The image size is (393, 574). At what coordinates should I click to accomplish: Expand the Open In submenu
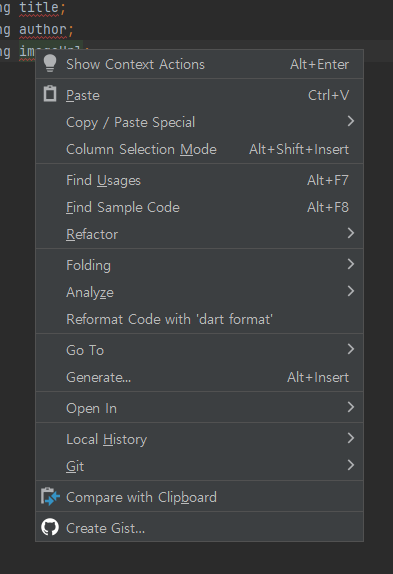[199, 407]
